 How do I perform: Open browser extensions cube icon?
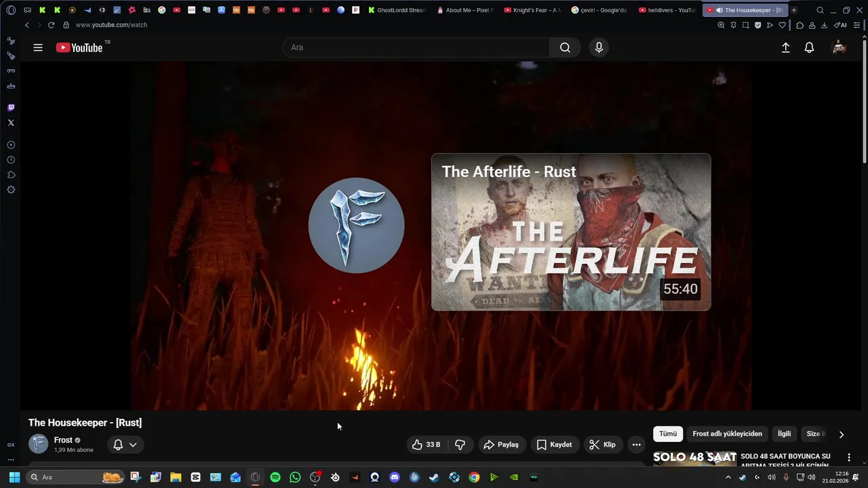pos(800,25)
